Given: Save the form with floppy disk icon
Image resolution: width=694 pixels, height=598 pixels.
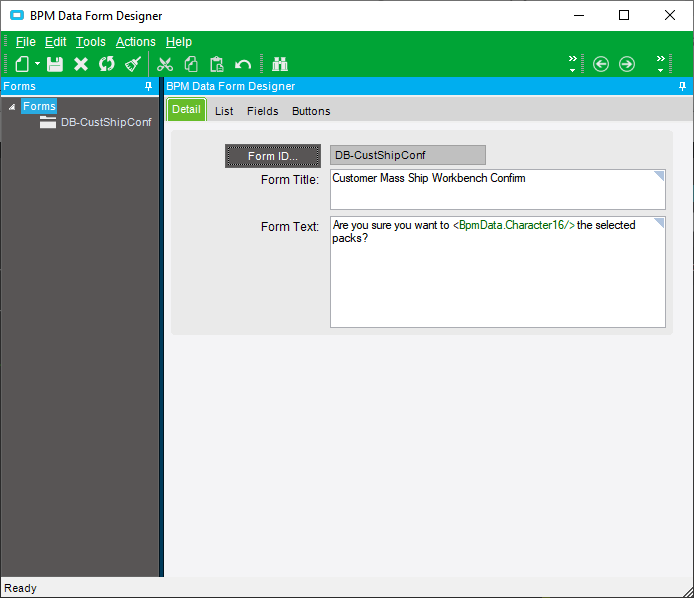Looking at the screenshot, I should (55, 64).
